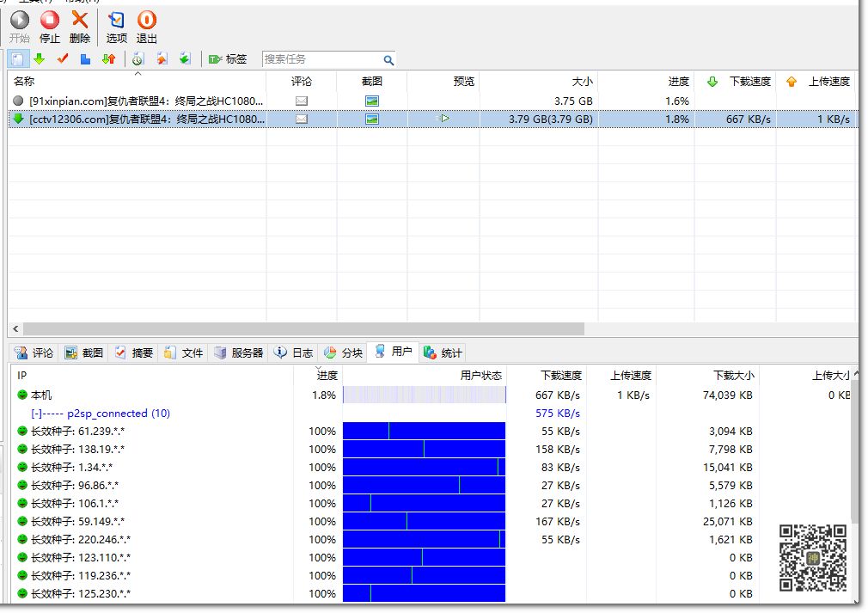Image resolution: width=868 pixels, height=613 pixels.
Task: Click 本机 piece status bar
Action: click(424, 395)
